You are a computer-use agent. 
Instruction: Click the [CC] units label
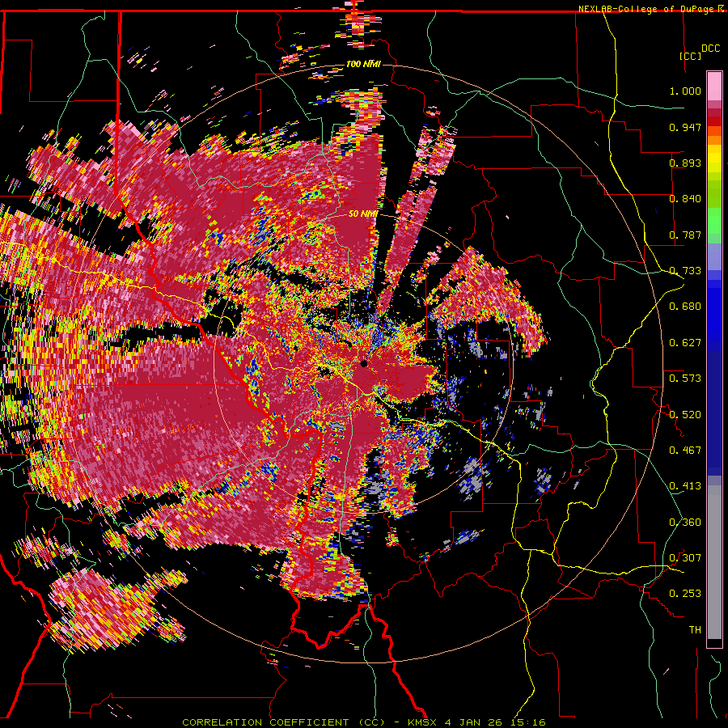[x=690, y=56]
